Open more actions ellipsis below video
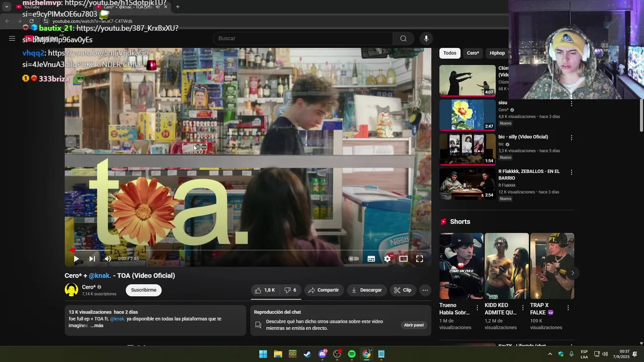Screen dimensions: 644x362 [x=425, y=290]
